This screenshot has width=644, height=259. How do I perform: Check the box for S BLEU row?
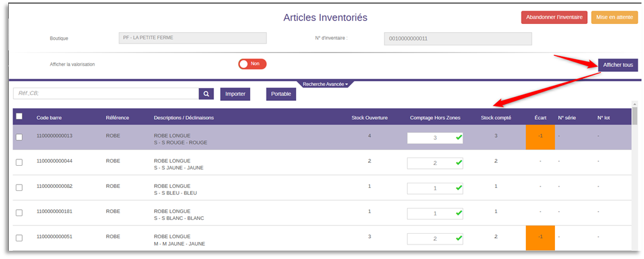tap(19, 188)
